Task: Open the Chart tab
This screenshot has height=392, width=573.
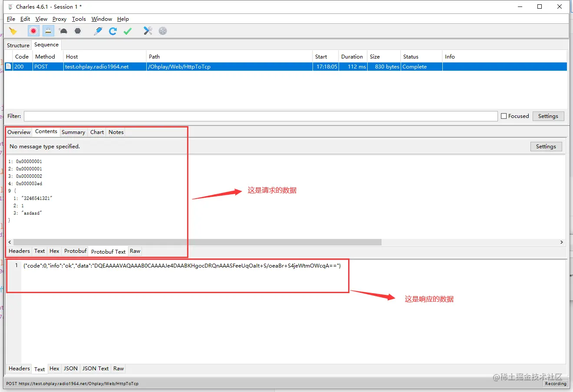Action: pos(97,132)
